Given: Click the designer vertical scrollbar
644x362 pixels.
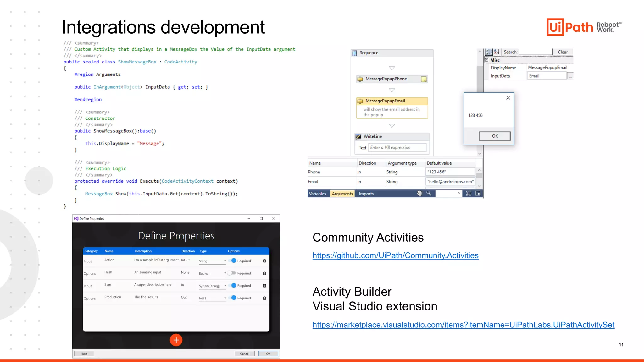Looking at the screenshot, I should [x=480, y=102].
